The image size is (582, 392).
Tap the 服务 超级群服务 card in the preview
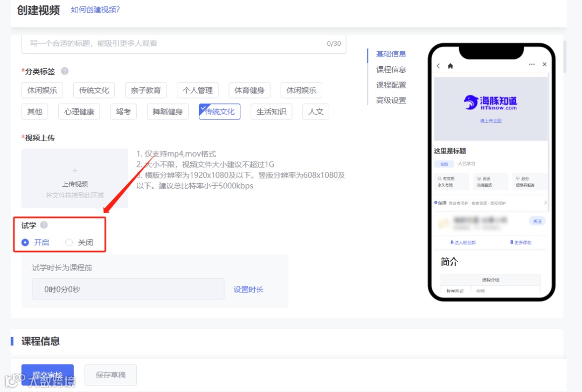tap(530, 181)
